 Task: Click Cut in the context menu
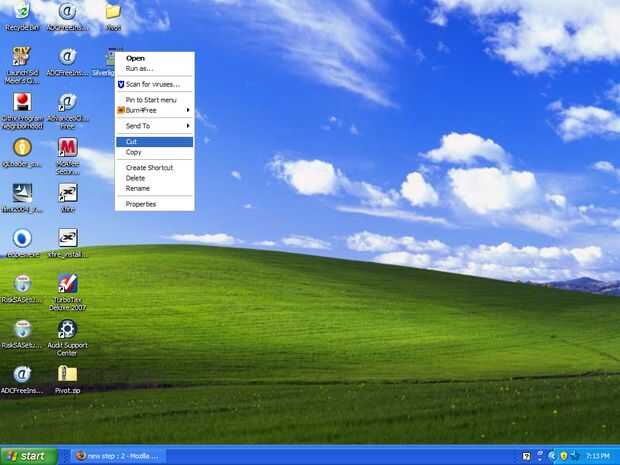pos(154,142)
